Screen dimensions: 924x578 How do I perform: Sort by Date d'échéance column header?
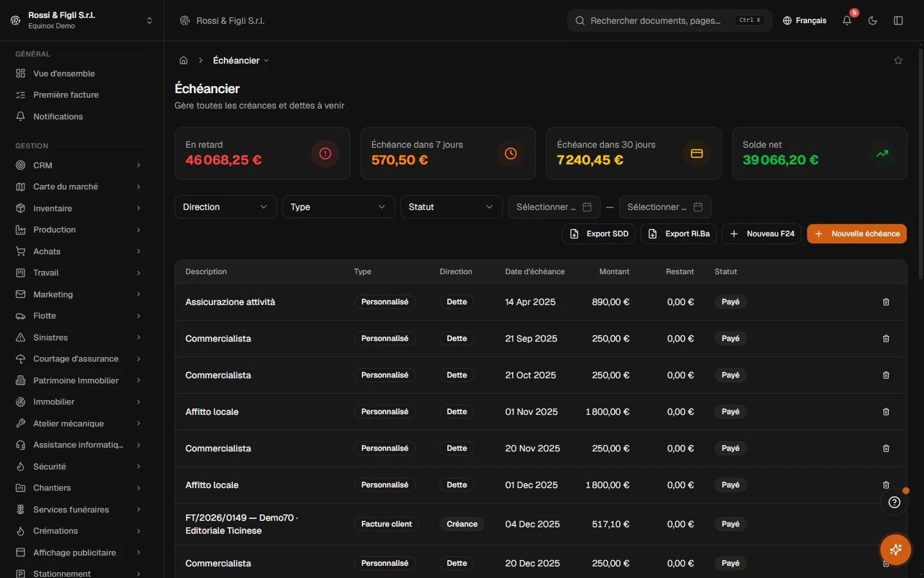click(x=535, y=272)
